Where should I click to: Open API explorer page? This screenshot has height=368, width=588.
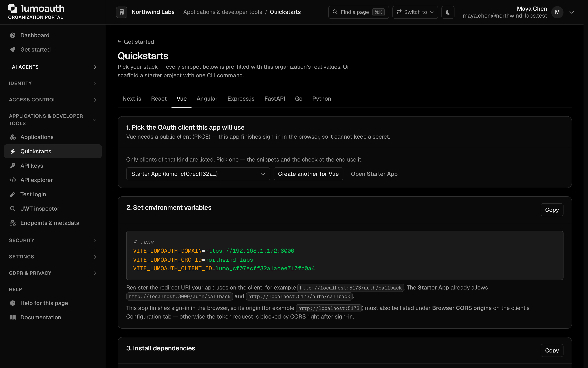point(53,180)
